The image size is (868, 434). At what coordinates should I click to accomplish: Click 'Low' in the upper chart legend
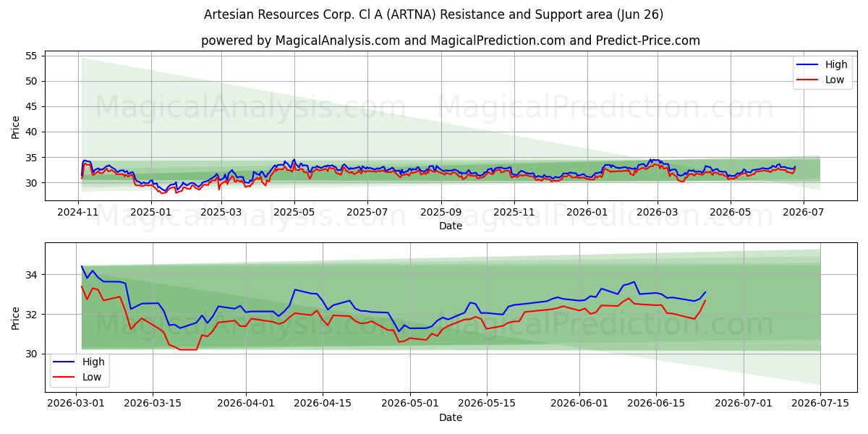[x=835, y=80]
